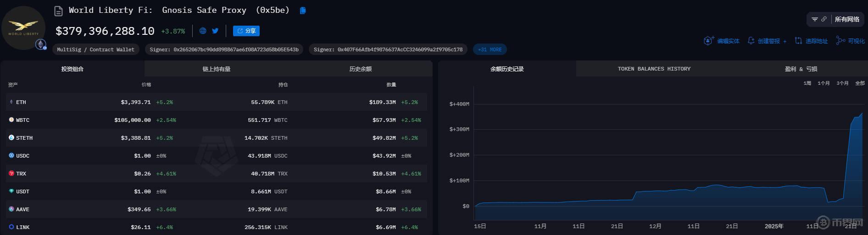
Task: Open the 盈利 & 亏损 tab
Action: (801, 69)
